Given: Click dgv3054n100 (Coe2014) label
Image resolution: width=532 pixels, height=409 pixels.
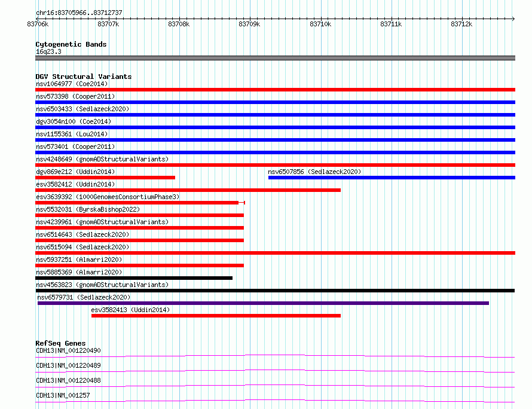Looking at the screenshot, I should coord(74,121).
